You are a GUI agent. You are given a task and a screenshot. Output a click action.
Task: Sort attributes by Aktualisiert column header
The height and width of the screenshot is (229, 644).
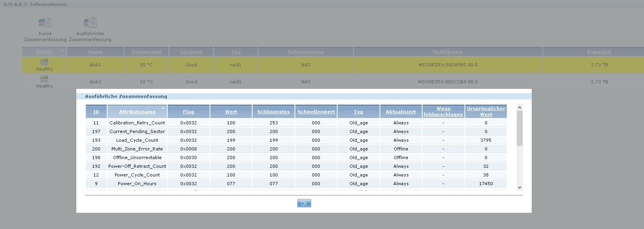[x=401, y=112]
